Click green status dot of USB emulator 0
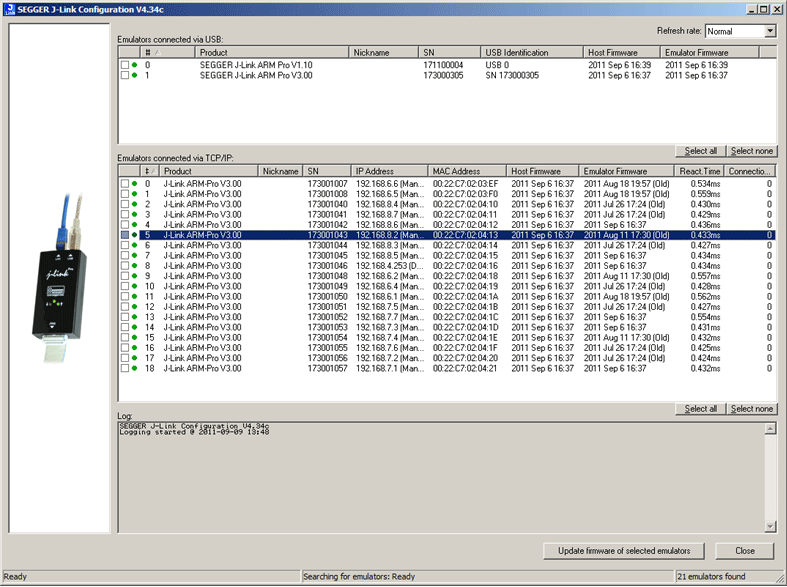The image size is (787, 587). pyautogui.click(x=135, y=65)
